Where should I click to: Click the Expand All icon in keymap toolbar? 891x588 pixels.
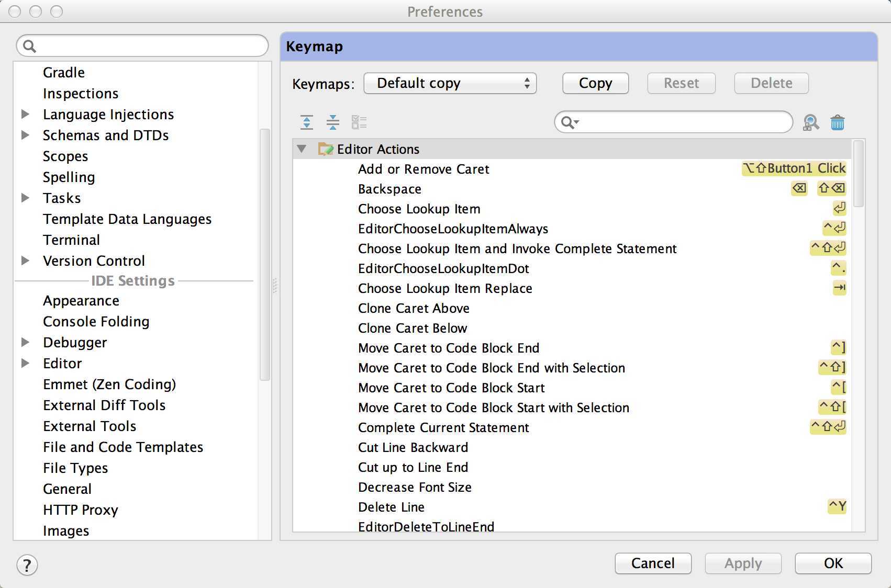pyautogui.click(x=307, y=122)
